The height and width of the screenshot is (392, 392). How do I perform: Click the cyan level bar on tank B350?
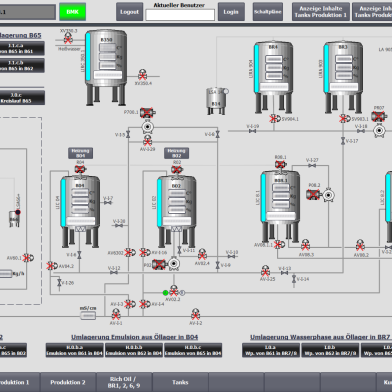[88, 57]
